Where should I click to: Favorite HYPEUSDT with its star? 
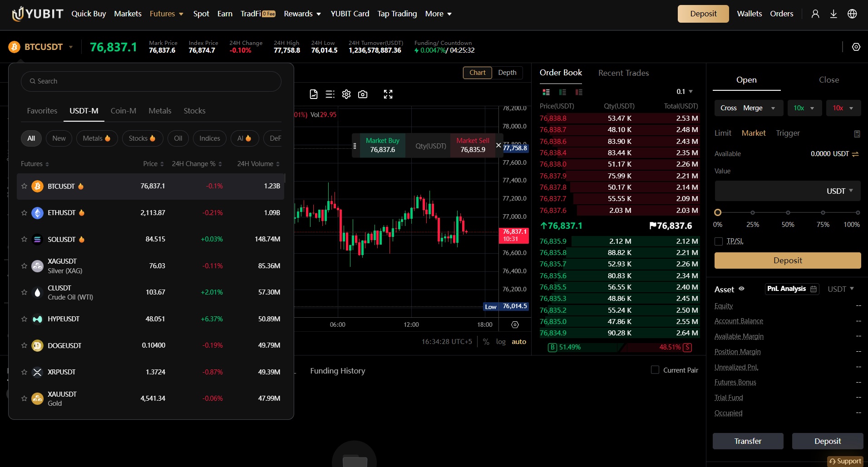pos(25,319)
